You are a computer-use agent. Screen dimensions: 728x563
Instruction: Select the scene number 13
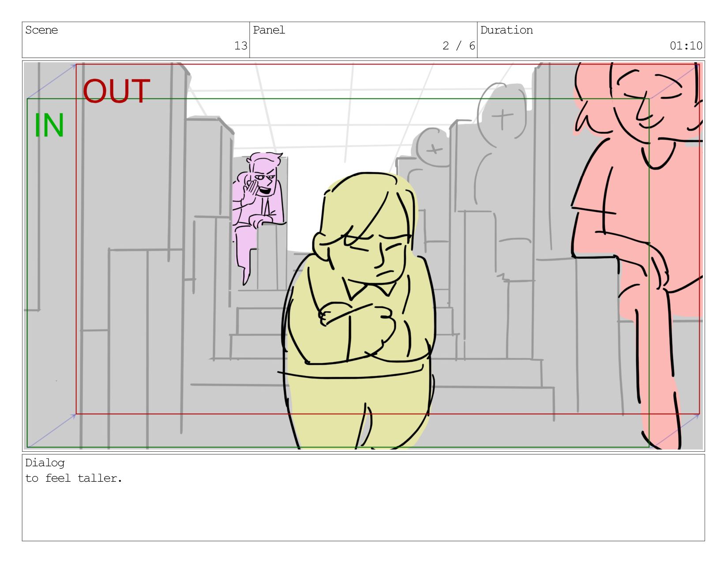tap(240, 45)
